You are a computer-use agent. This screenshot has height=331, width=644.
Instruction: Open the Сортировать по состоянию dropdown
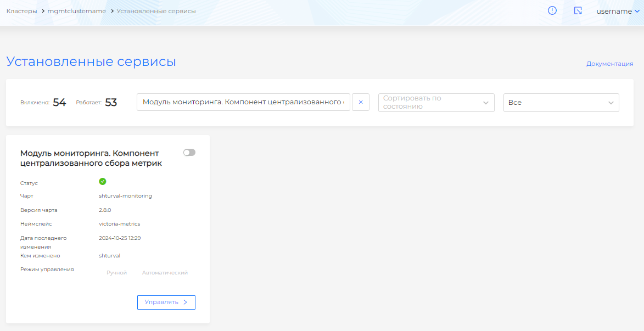(x=428, y=103)
